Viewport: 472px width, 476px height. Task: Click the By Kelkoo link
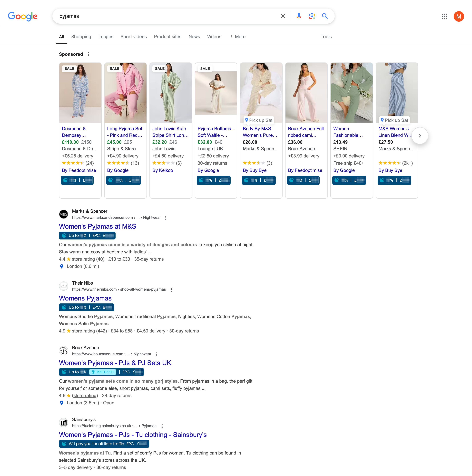pyautogui.click(x=163, y=170)
